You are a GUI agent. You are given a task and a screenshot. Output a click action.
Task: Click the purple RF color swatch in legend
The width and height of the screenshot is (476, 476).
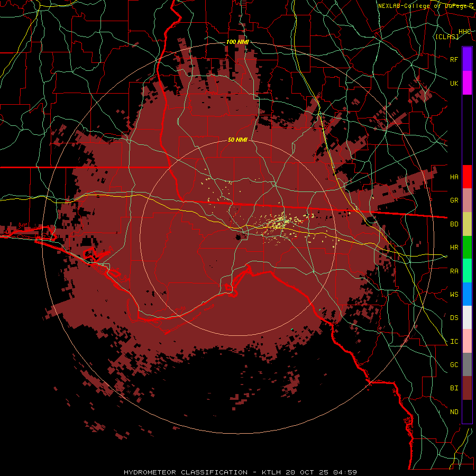[x=467, y=59]
